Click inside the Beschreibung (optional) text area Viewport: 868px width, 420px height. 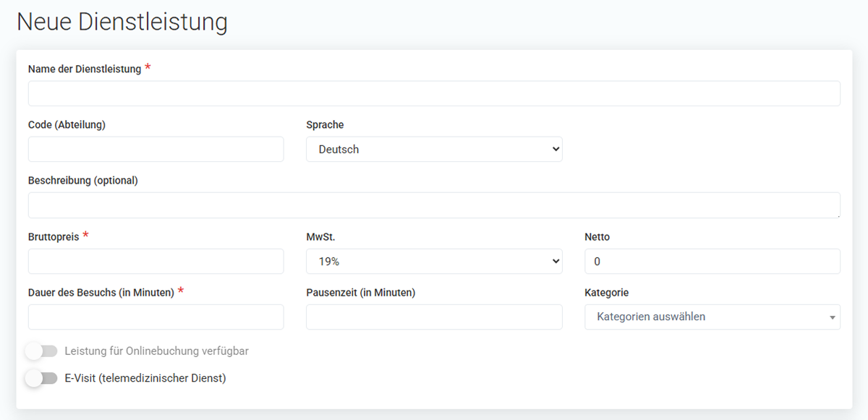coord(434,205)
